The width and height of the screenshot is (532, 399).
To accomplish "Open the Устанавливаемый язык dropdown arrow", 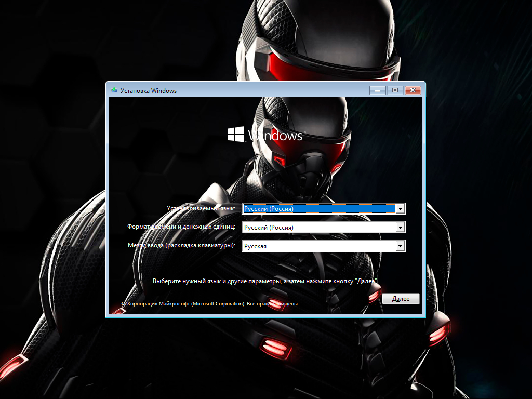I will coord(401,208).
